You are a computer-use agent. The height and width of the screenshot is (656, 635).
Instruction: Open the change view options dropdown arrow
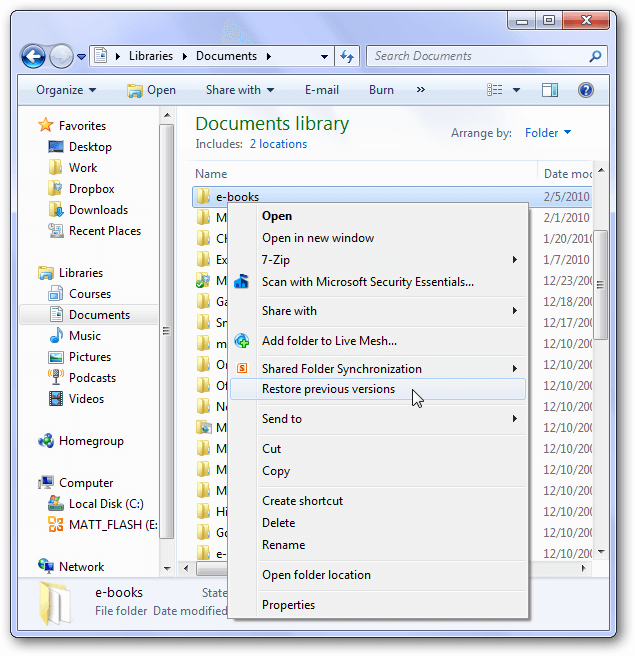pyautogui.click(x=516, y=90)
